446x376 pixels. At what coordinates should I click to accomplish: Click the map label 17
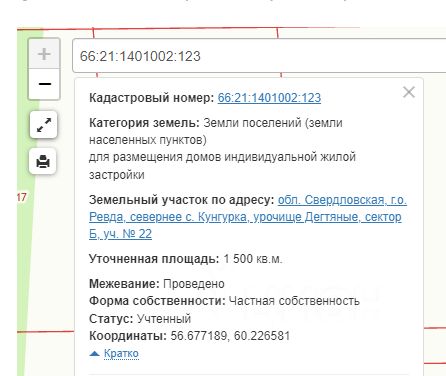[x=22, y=197]
